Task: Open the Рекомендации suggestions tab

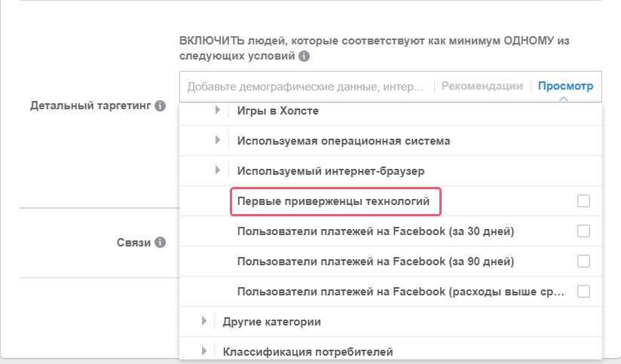Action: tap(482, 86)
